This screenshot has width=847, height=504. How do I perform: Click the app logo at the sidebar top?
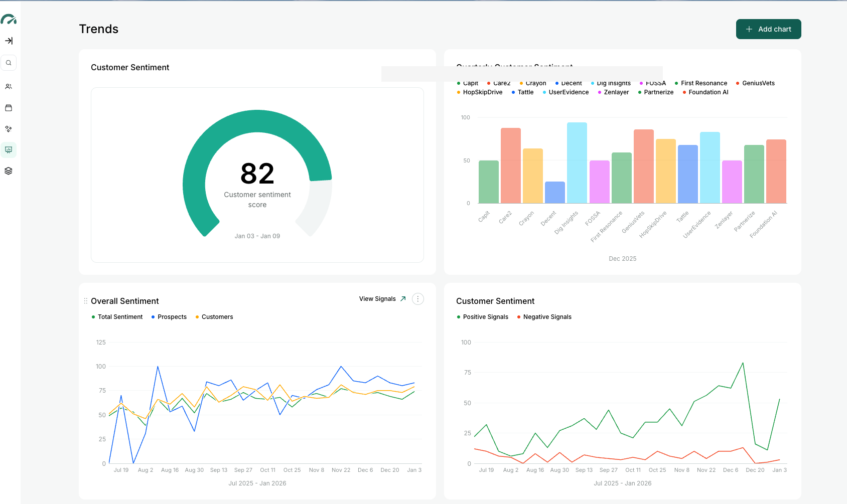point(9,19)
